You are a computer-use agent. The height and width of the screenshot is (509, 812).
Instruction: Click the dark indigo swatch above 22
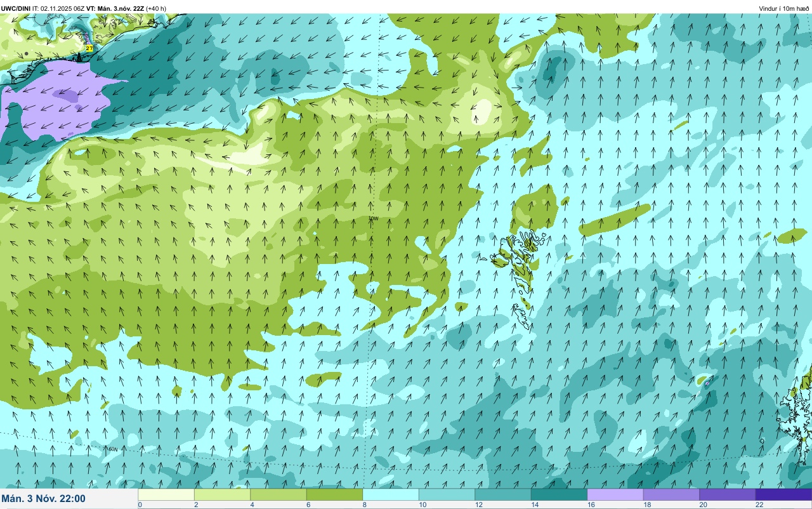tap(783, 494)
